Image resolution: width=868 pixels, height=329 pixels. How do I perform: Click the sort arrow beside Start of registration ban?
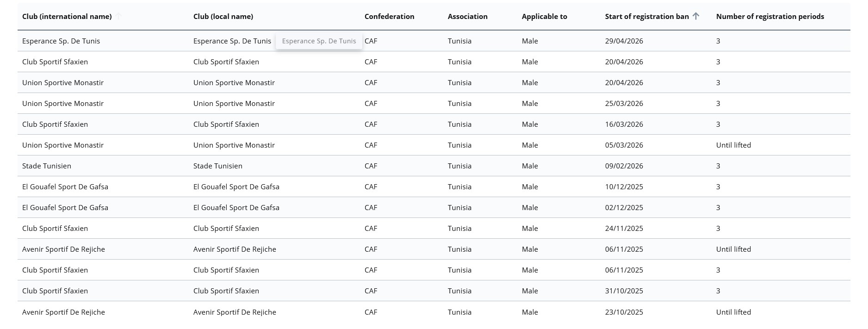696,16
